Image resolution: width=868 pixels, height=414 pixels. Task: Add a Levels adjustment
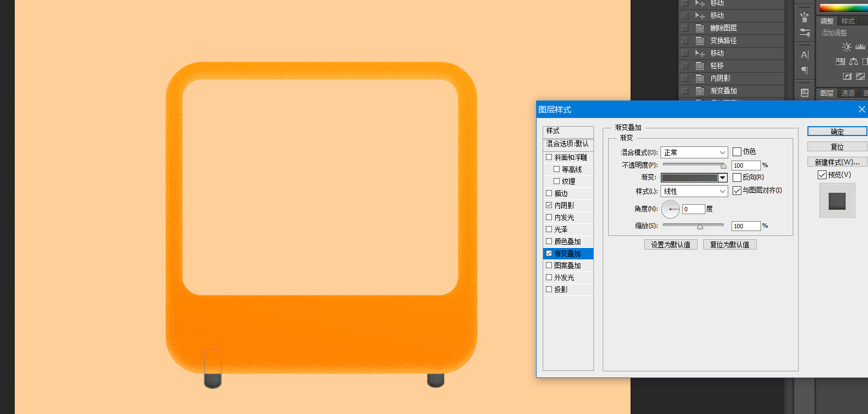pos(861,47)
